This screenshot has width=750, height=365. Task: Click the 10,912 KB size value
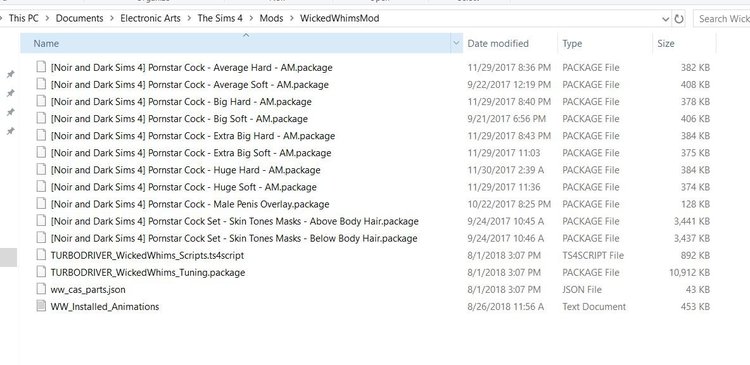pyautogui.click(x=689, y=273)
